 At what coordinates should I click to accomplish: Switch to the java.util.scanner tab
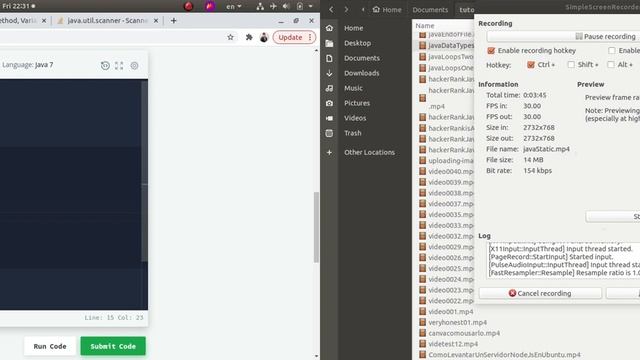[x=108, y=20]
